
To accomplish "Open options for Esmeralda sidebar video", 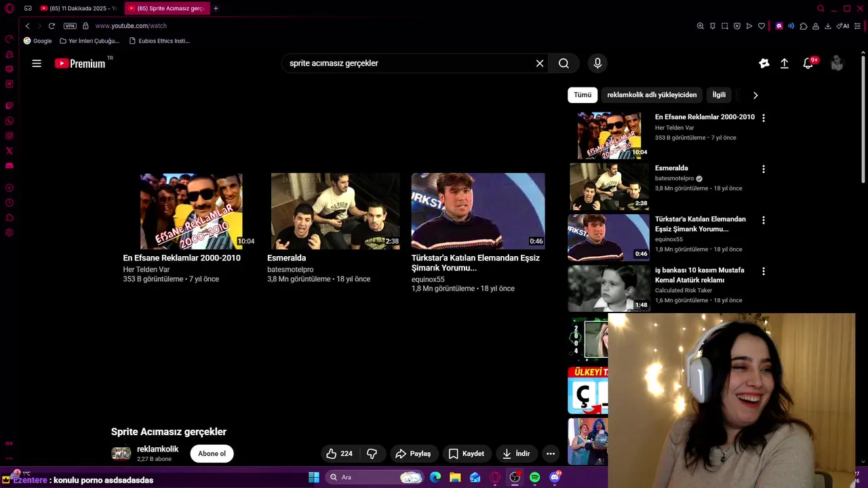I will 764,169.
